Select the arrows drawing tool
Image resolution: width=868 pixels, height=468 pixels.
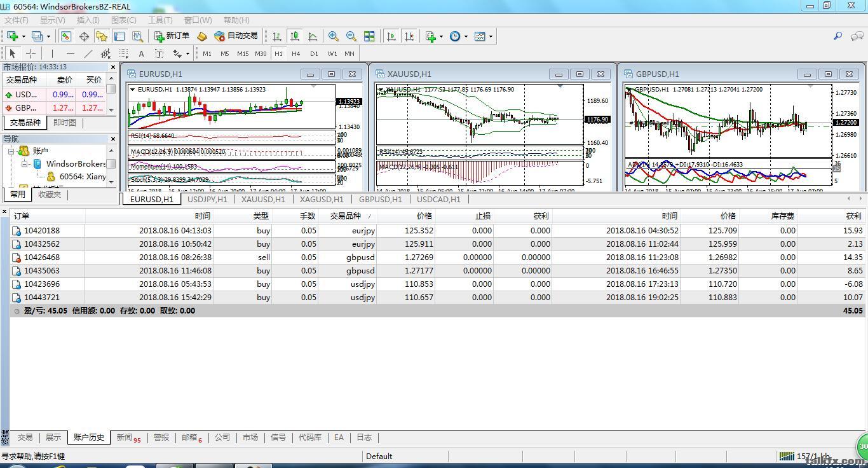point(176,53)
